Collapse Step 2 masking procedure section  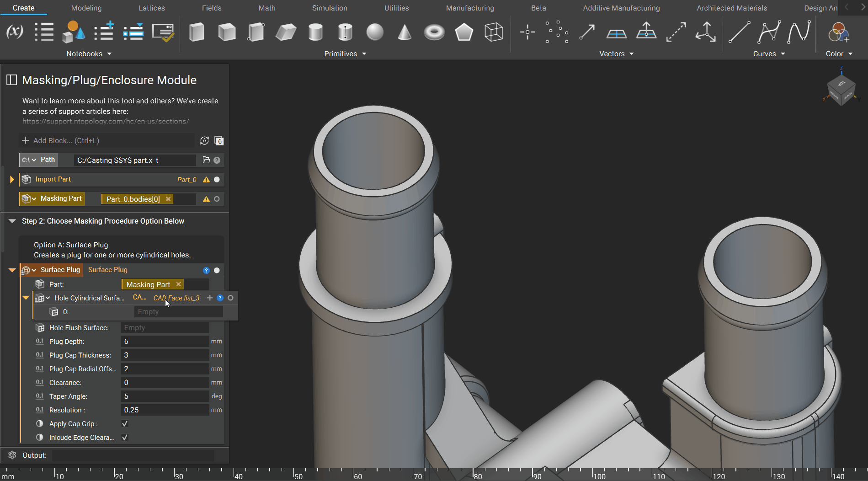(12, 221)
